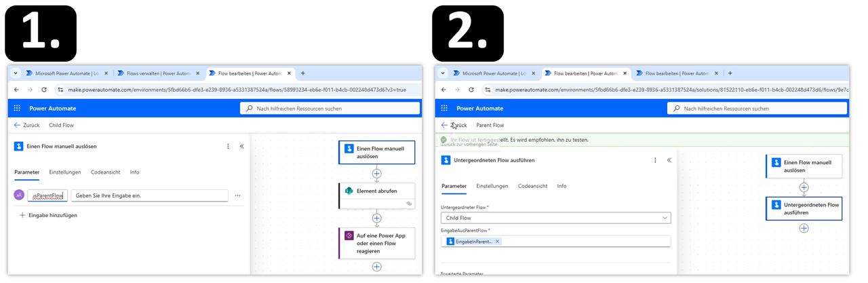Open site info icon in screenshot 2 address bar

pos(488,90)
